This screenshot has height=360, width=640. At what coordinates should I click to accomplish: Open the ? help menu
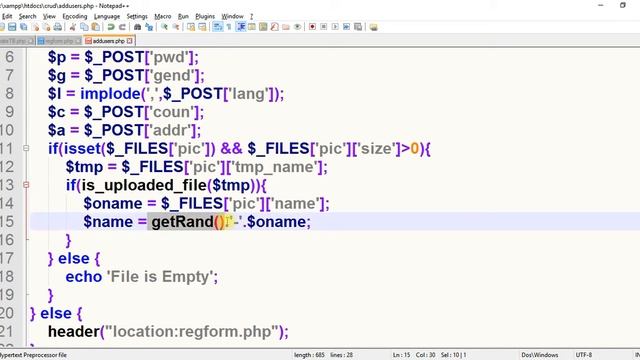click(251, 16)
